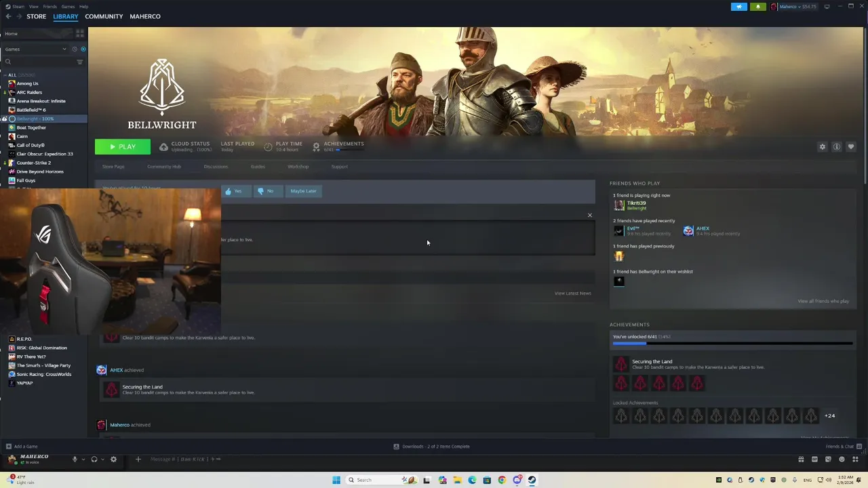The width and height of the screenshot is (868, 488).
Task: Open the Workshop link
Action: point(298,167)
